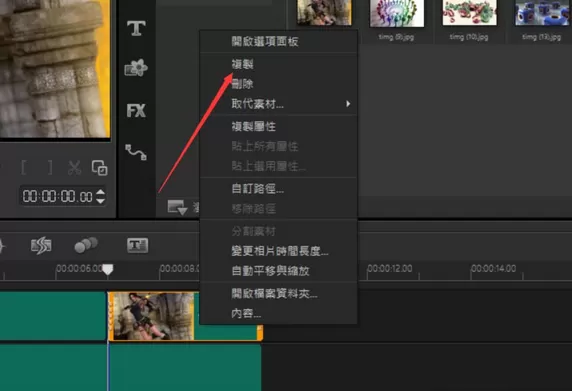Open the FX filter library
The image size is (572, 391).
[x=136, y=111]
